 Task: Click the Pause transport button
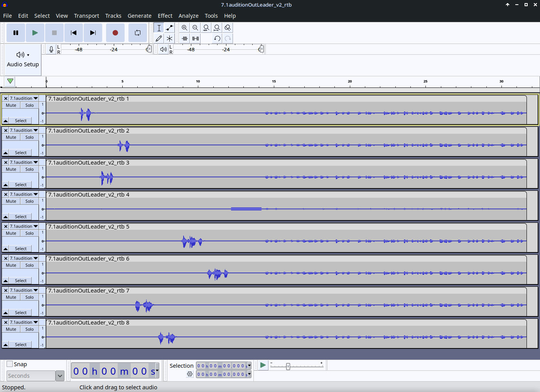(x=16, y=33)
